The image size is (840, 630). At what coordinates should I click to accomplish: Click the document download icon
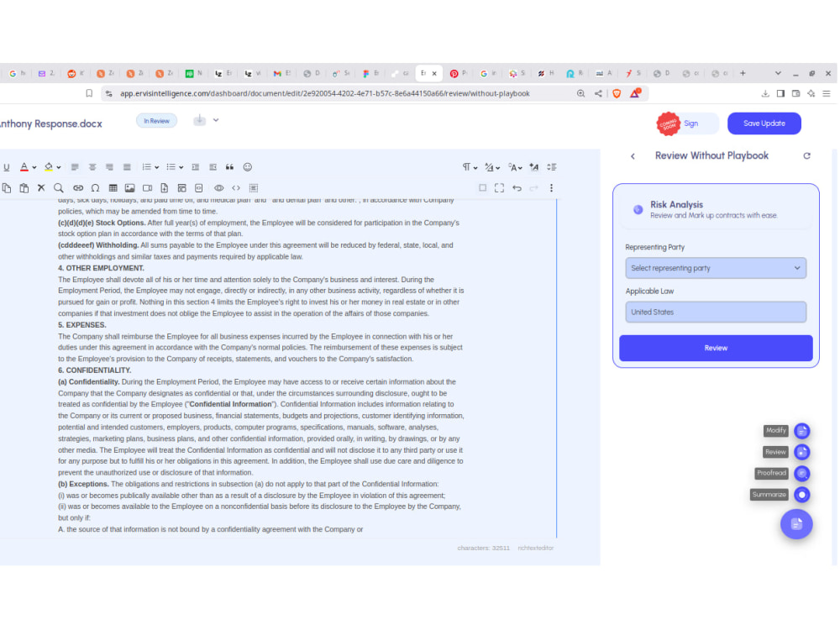click(x=199, y=120)
